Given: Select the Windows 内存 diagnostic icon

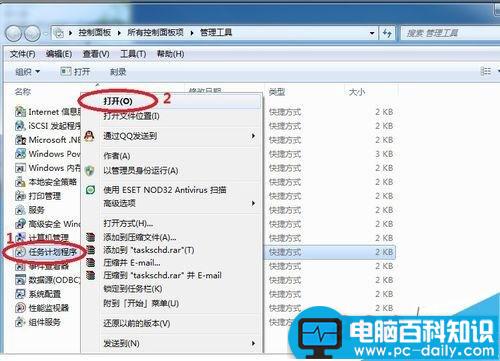Looking at the screenshot, I should pos(20,168).
